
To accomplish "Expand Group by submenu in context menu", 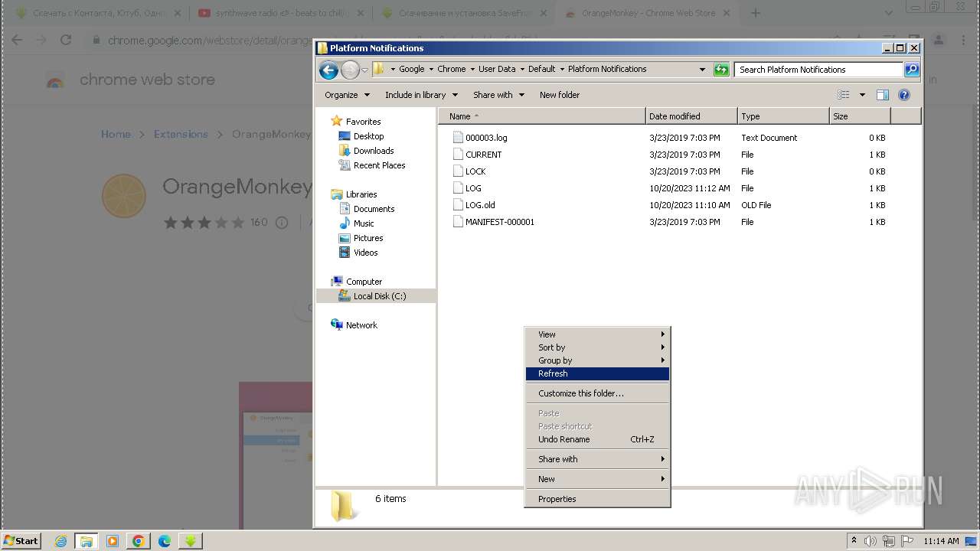I will [x=597, y=360].
